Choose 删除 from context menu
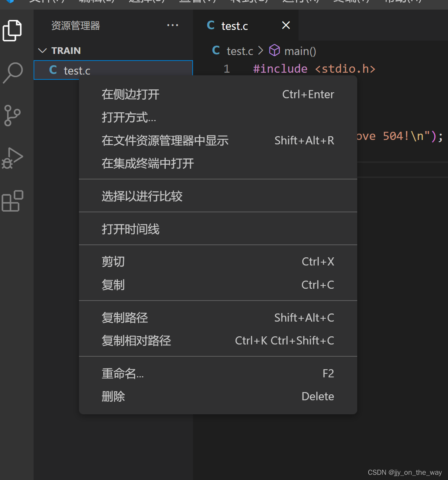448x480 pixels. [x=218, y=397]
